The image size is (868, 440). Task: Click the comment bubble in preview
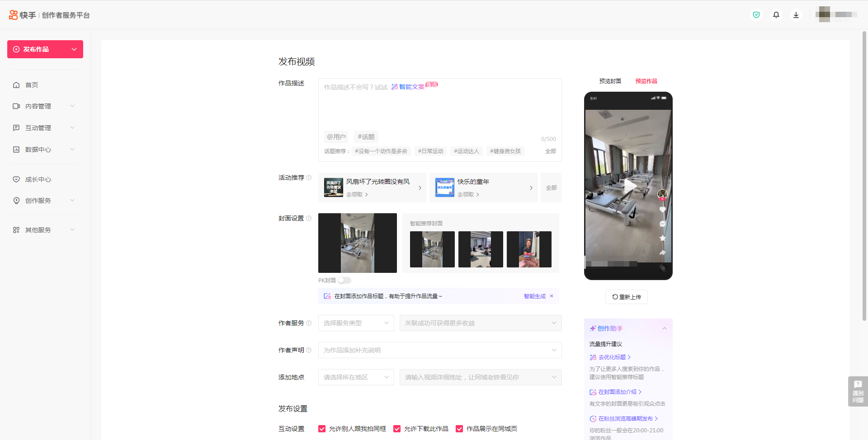click(662, 224)
